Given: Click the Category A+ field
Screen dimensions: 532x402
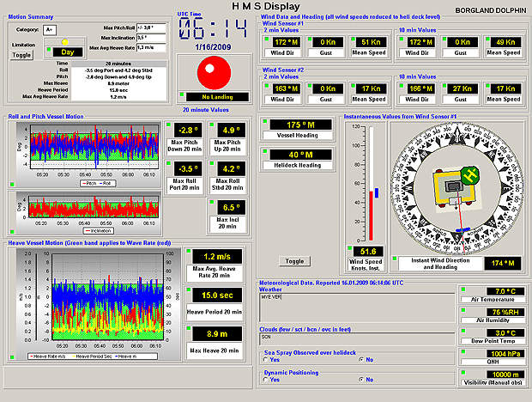Looking at the screenshot, I should coord(49,29).
